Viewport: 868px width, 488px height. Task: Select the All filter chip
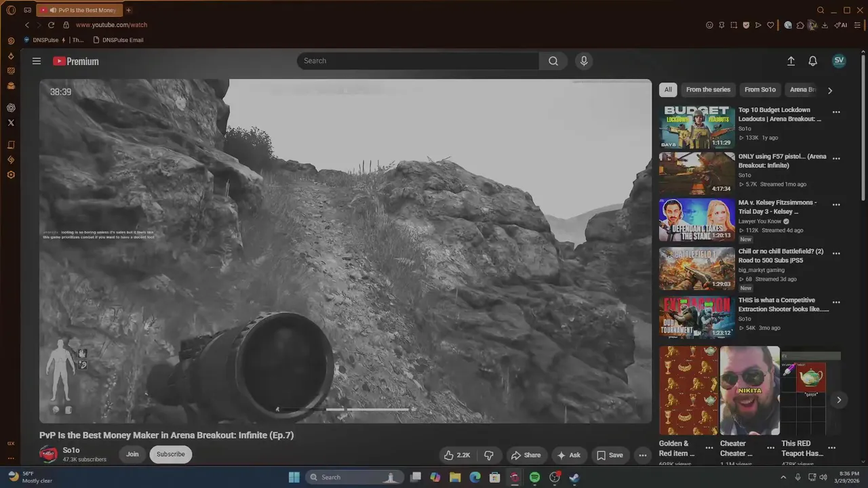[668, 89]
